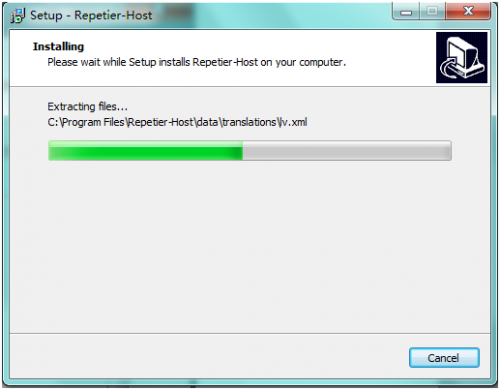Viewport: 500px width, 390px height.
Task: Click the blurred title bar area beside title
Action: (267, 15)
